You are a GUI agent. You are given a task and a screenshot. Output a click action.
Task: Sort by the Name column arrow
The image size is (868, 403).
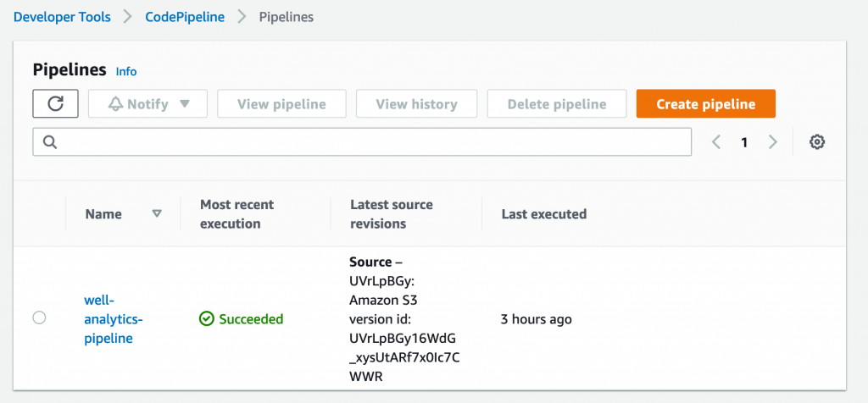pyautogui.click(x=157, y=214)
